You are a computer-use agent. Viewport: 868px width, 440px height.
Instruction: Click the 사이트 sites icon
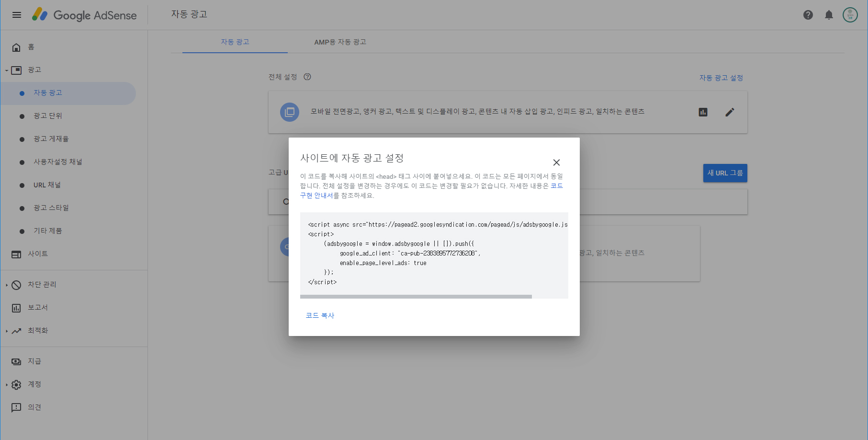tap(16, 254)
